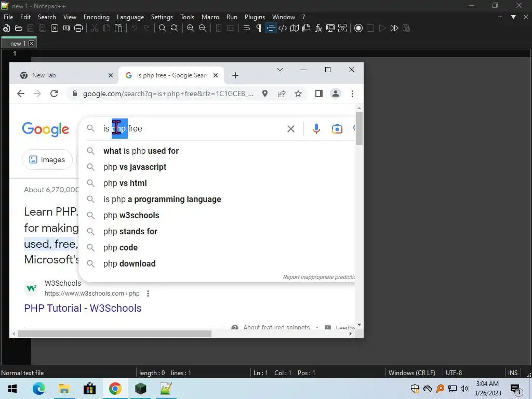Open the Macro menu in Notepad++

coord(210,17)
